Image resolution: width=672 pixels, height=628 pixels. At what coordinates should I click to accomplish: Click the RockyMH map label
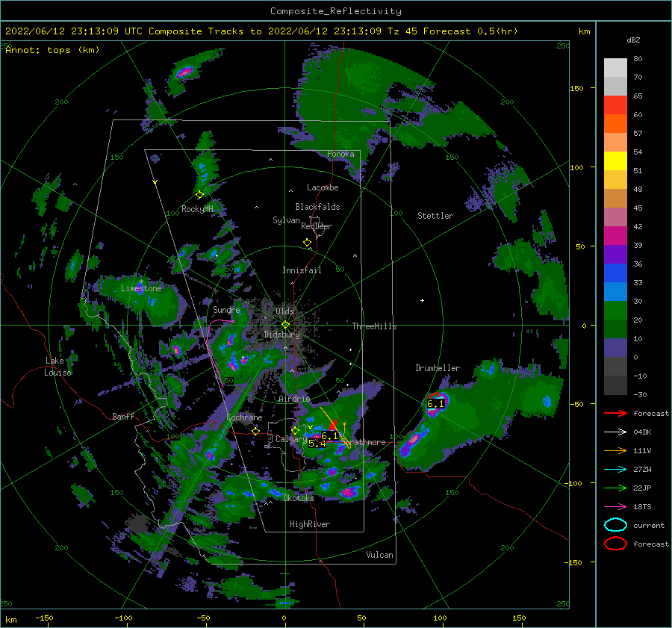click(x=197, y=209)
